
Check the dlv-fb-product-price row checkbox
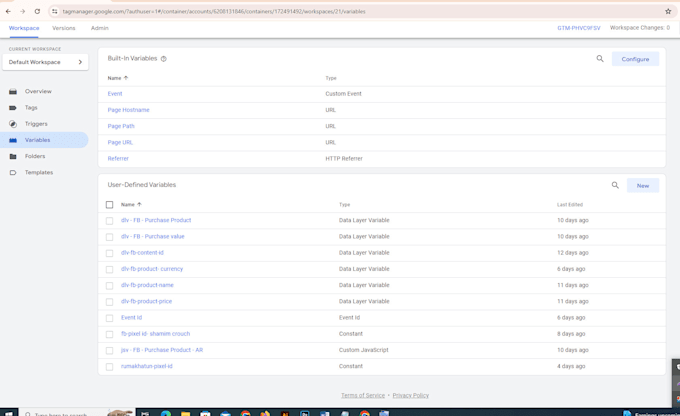click(x=109, y=302)
